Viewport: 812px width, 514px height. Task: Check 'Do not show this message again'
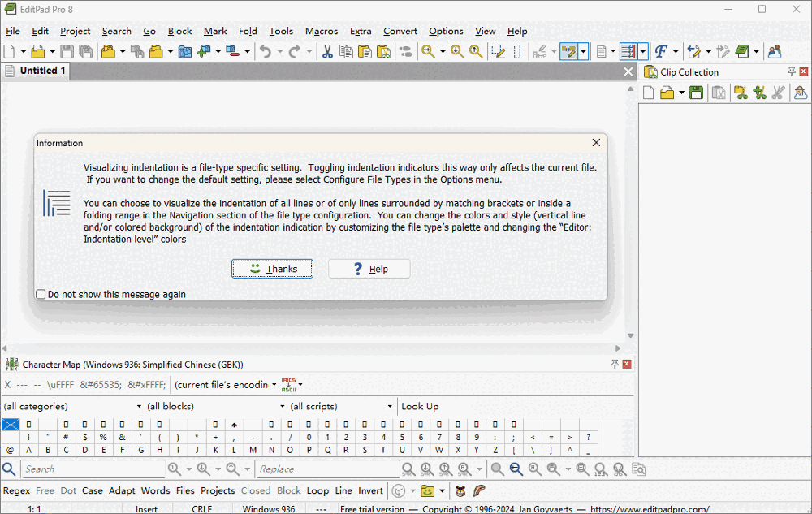pos(41,294)
